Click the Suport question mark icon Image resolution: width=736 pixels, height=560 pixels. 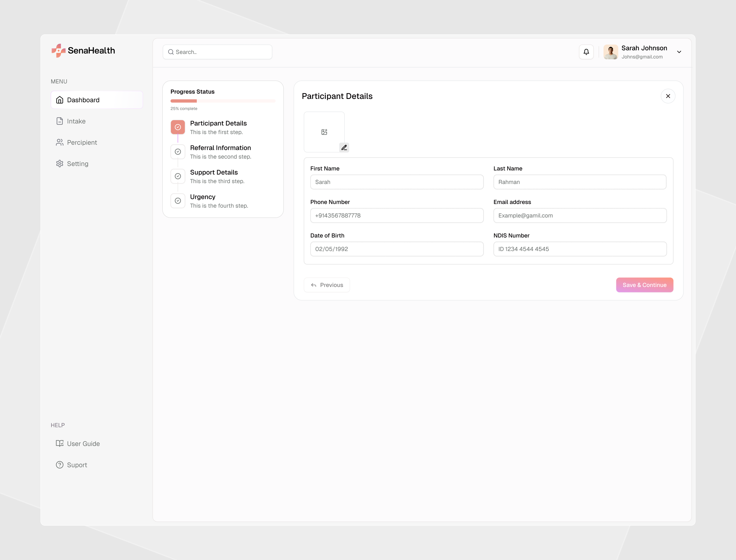tap(59, 465)
